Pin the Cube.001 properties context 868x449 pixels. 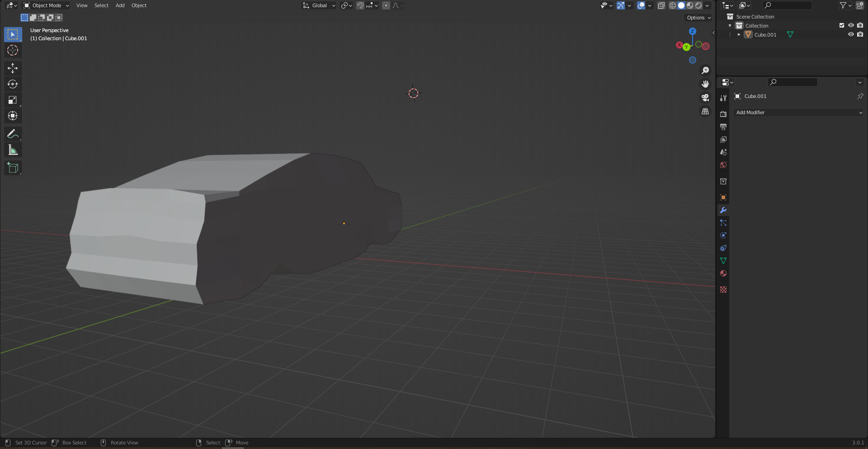[860, 96]
